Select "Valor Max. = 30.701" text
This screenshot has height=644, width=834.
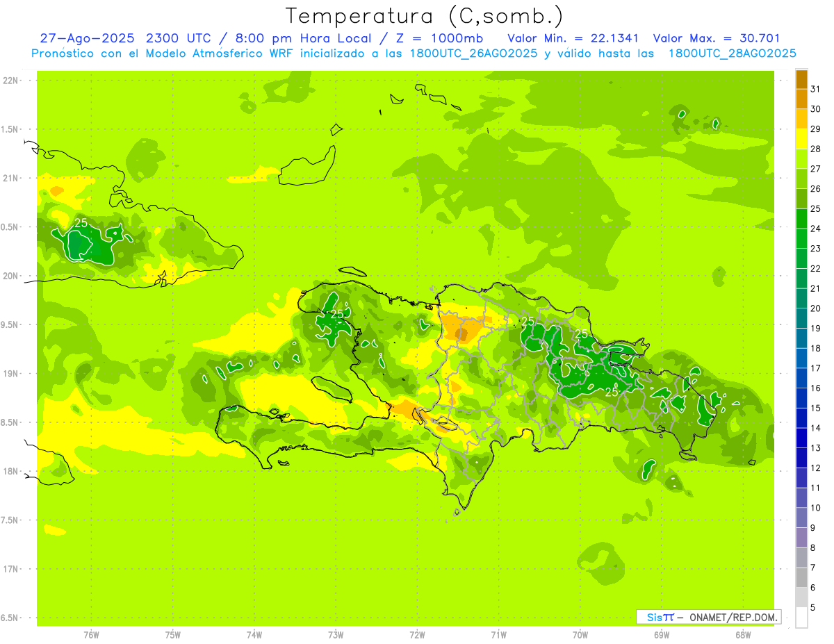coord(717,38)
